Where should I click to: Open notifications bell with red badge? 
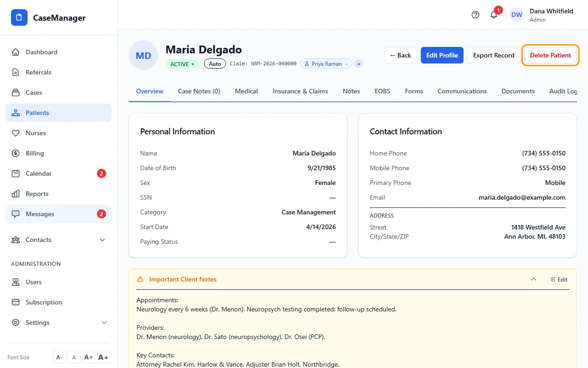pyautogui.click(x=494, y=14)
